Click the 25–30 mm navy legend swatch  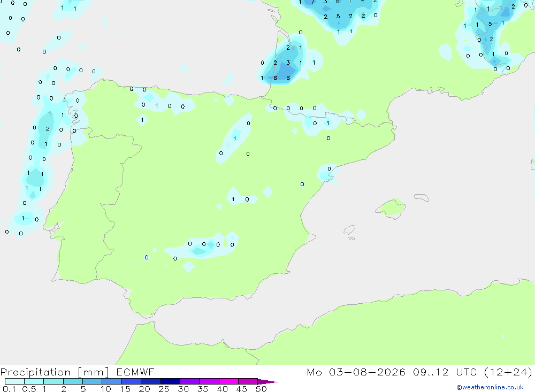coord(170,381)
